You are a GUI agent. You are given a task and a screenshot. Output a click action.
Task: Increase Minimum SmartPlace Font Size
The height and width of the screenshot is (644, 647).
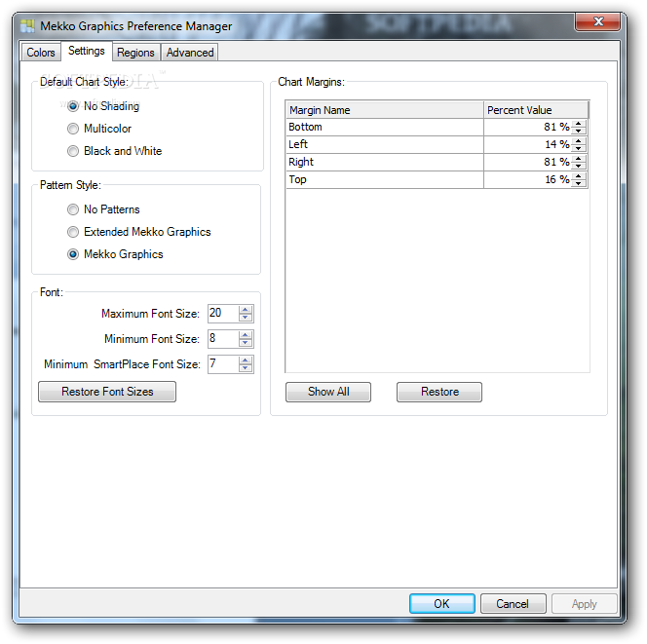[246, 360]
